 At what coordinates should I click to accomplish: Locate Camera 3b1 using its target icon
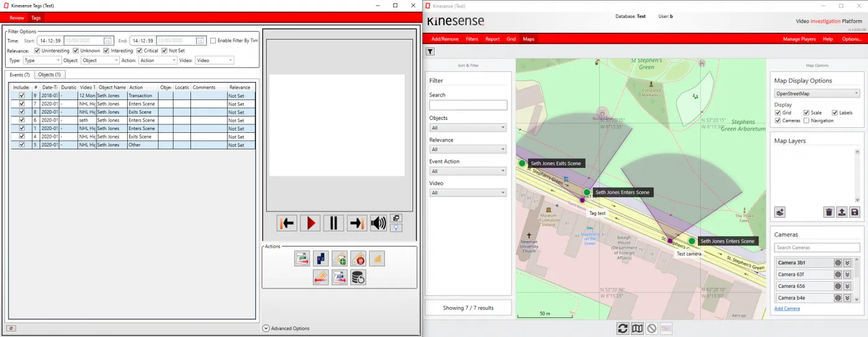click(x=838, y=263)
